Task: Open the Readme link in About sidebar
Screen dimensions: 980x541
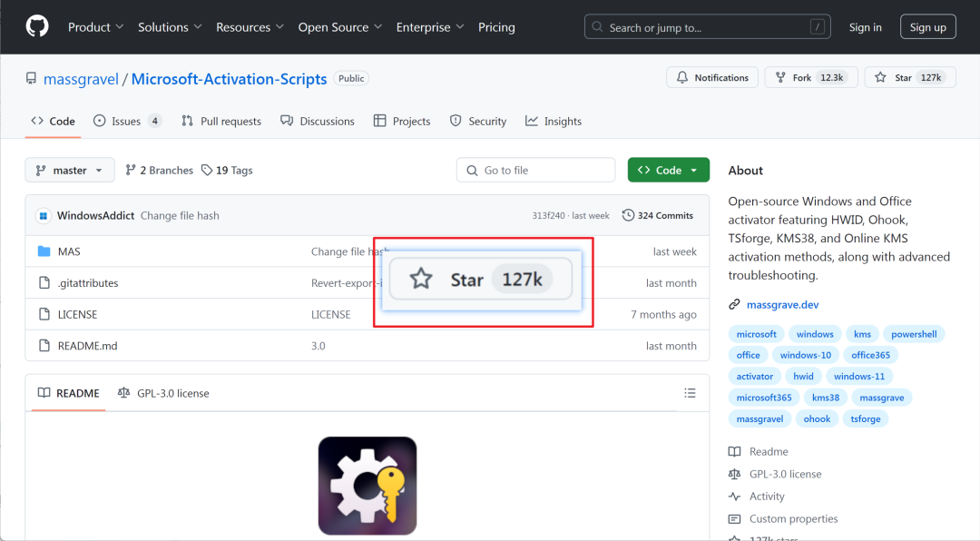Action: point(758,451)
